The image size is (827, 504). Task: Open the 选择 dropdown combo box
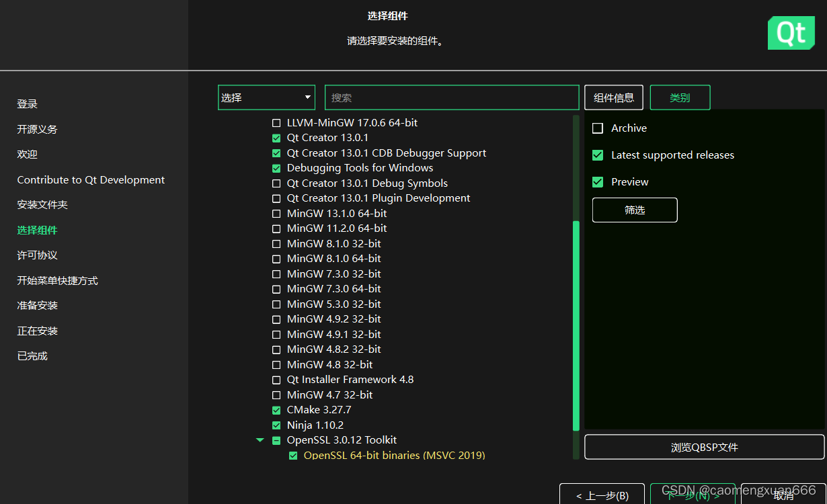(266, 97)
